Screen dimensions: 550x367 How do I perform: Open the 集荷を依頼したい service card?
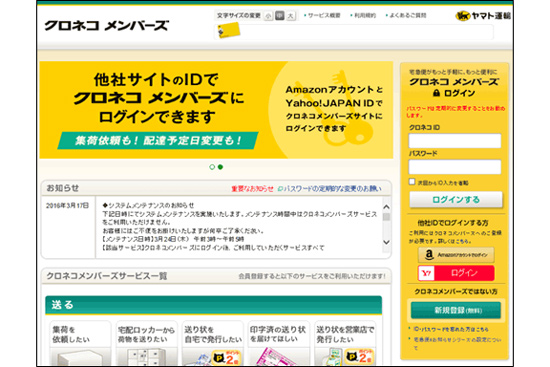click(80, 343)
